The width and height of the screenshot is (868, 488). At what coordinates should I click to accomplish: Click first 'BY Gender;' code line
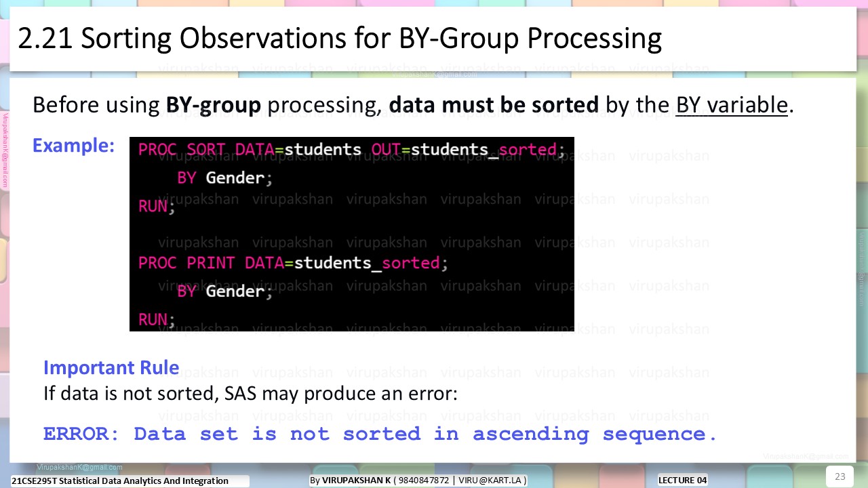224,178
